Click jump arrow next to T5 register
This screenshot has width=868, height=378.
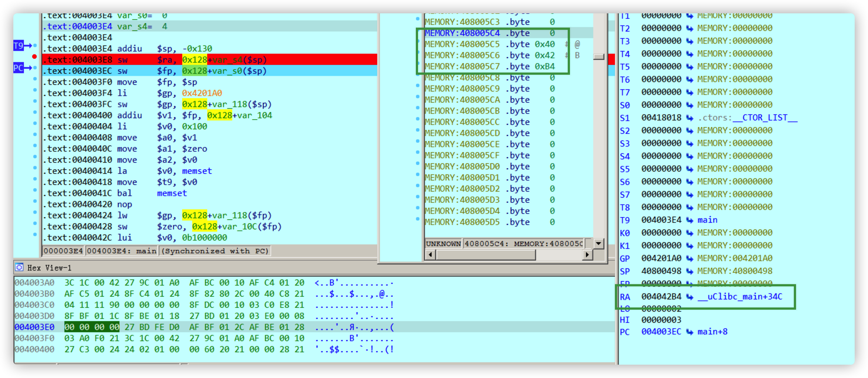point(690,67)
